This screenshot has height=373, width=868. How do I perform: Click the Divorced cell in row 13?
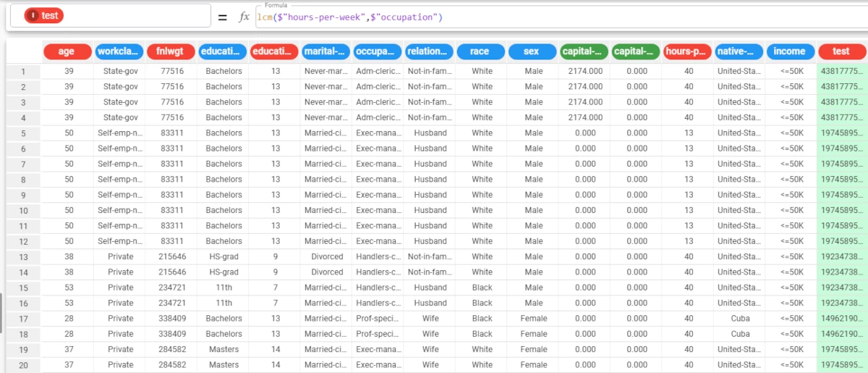click(327, 257)
